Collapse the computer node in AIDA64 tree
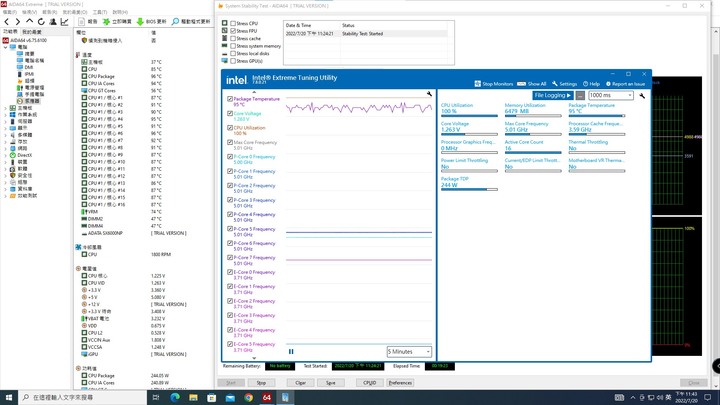This screenshot has width=720, height=405. [x=6, y=47]
